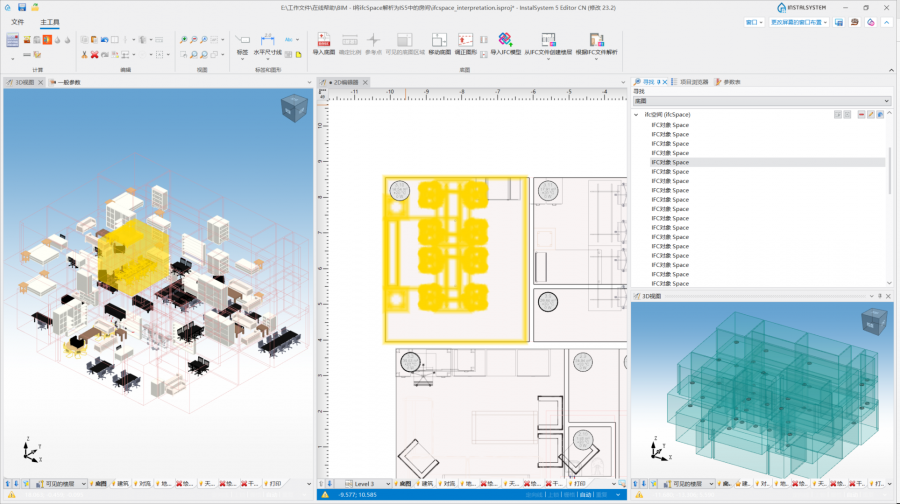Click the 根据IFC文件解析 ribbon icon
900x504 pixels.
[x=596, y=41]
